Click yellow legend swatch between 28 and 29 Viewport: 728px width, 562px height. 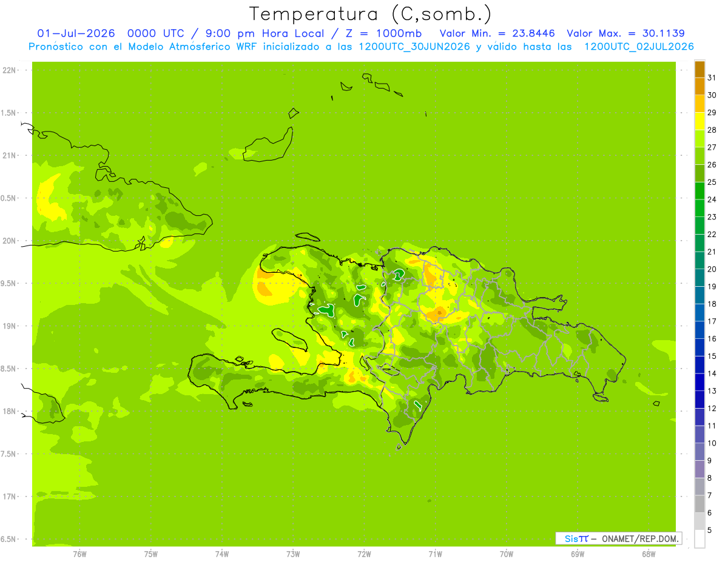[x=699, y=121]
